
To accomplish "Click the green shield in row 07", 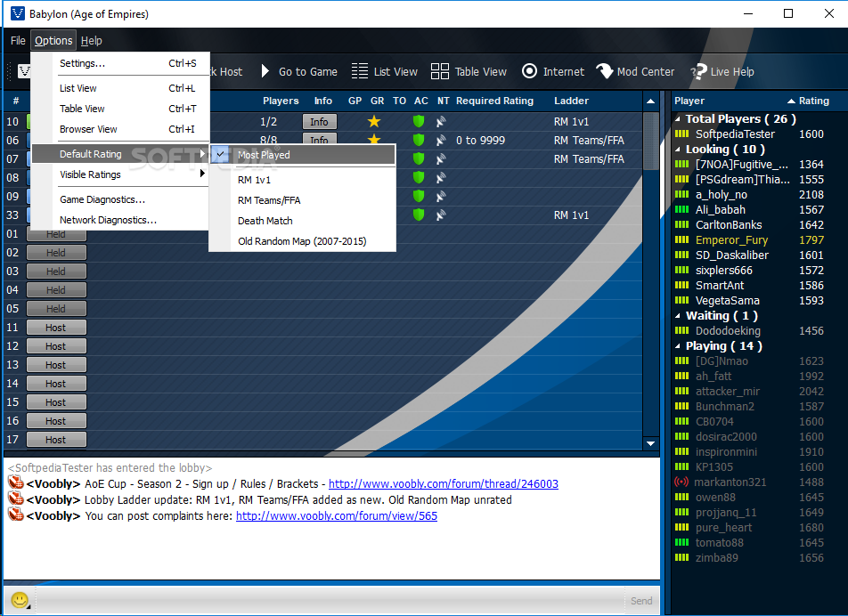I will tap(419, 158).
